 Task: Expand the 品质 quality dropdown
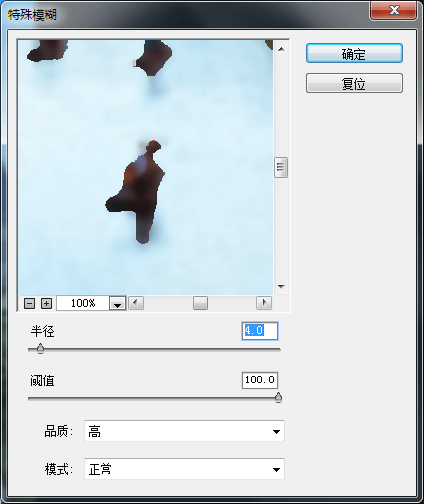pos(184,431)
